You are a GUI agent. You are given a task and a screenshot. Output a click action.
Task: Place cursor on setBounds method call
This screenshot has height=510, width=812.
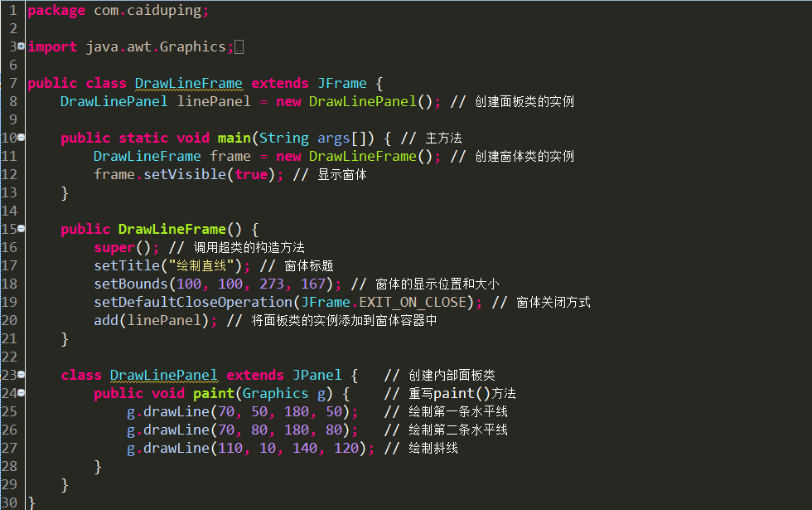pos(131,284)
